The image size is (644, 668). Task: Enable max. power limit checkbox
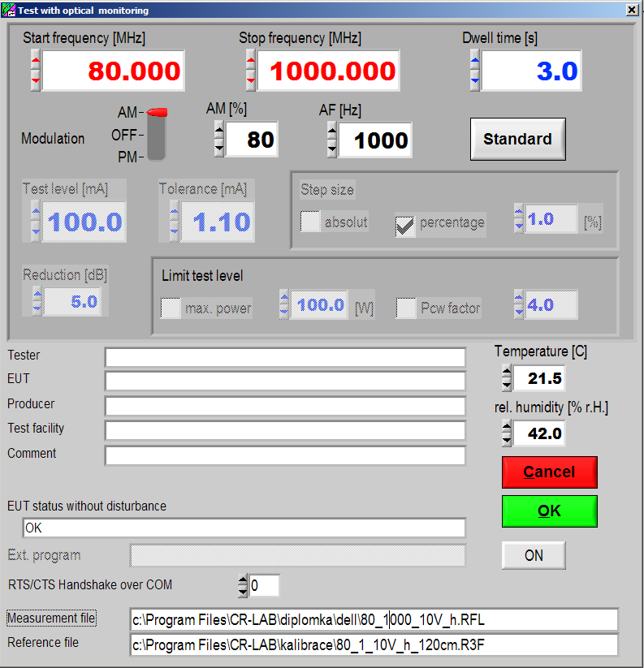[x=171, y=308]
